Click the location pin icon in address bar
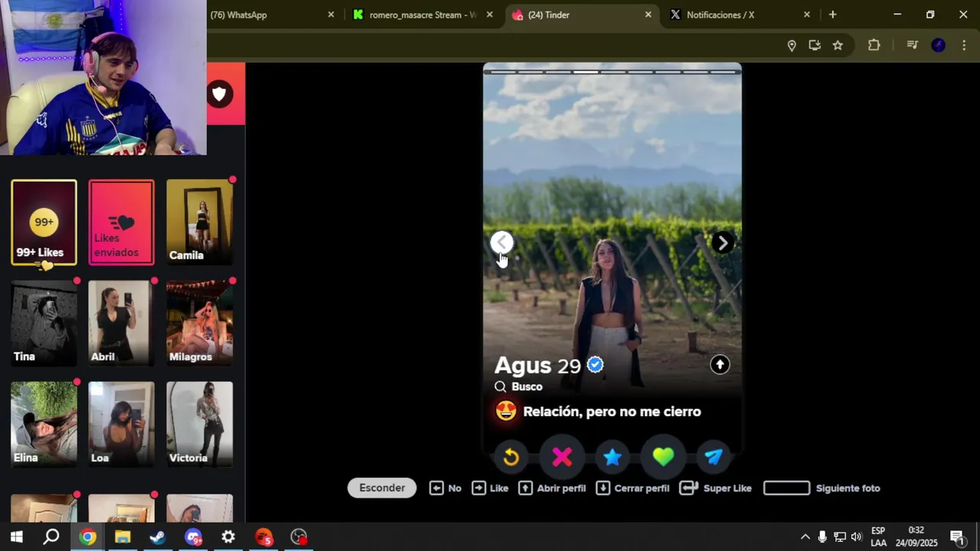The width and height of the screenshot is (980, 551). click(792, 45)
